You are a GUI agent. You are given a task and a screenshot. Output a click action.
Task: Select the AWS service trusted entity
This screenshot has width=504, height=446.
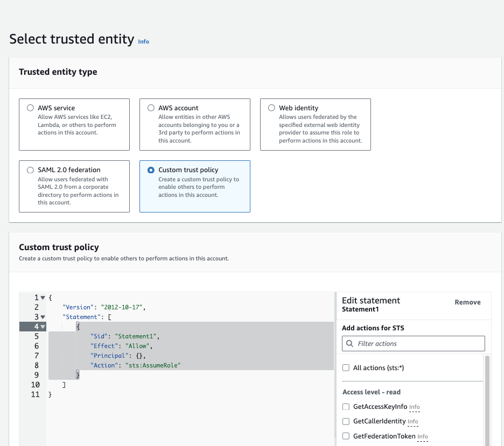pos(30,108)
